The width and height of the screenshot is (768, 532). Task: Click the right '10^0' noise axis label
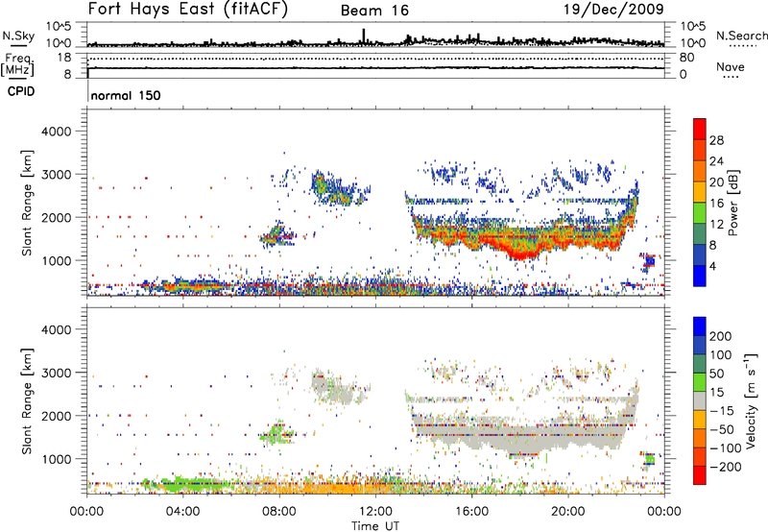[x=692, y=43]
